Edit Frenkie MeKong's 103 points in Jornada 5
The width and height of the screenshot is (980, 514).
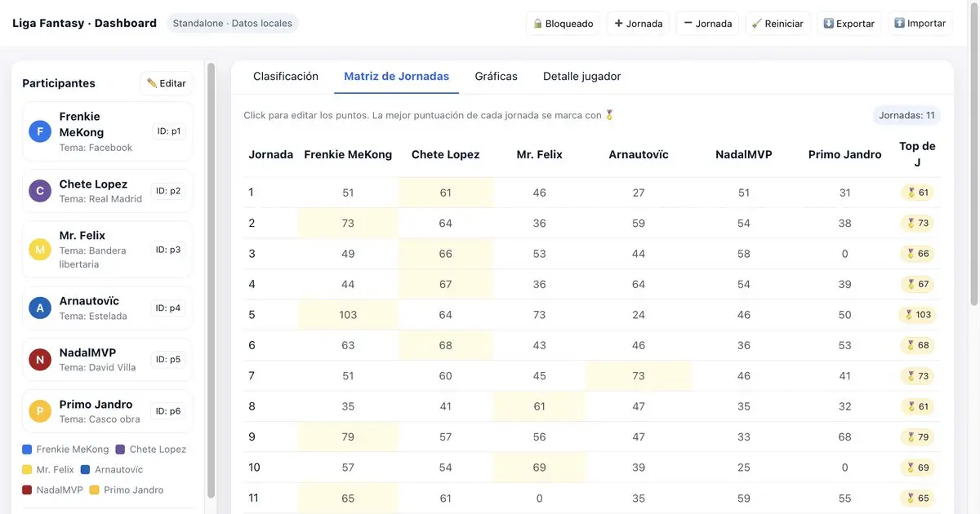click(x=348, y=315)
